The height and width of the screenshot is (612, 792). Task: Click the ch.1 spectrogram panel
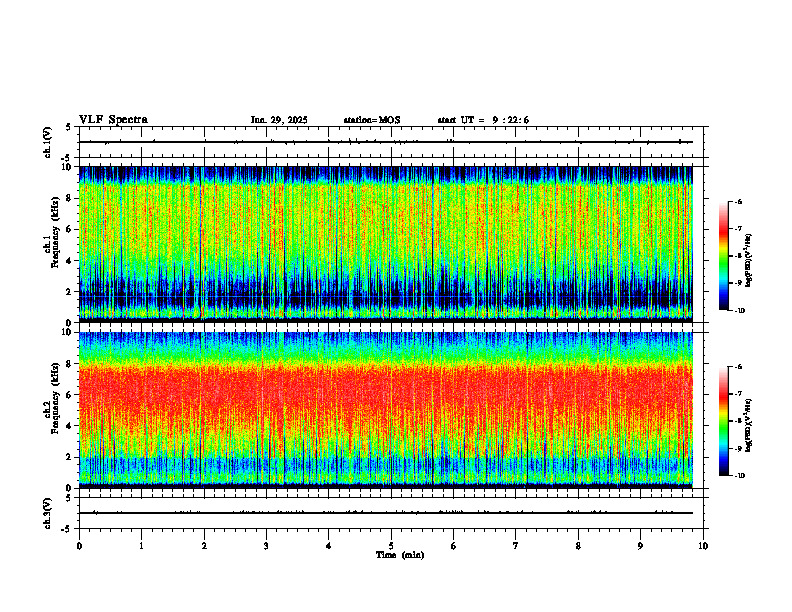coord(386,244)
